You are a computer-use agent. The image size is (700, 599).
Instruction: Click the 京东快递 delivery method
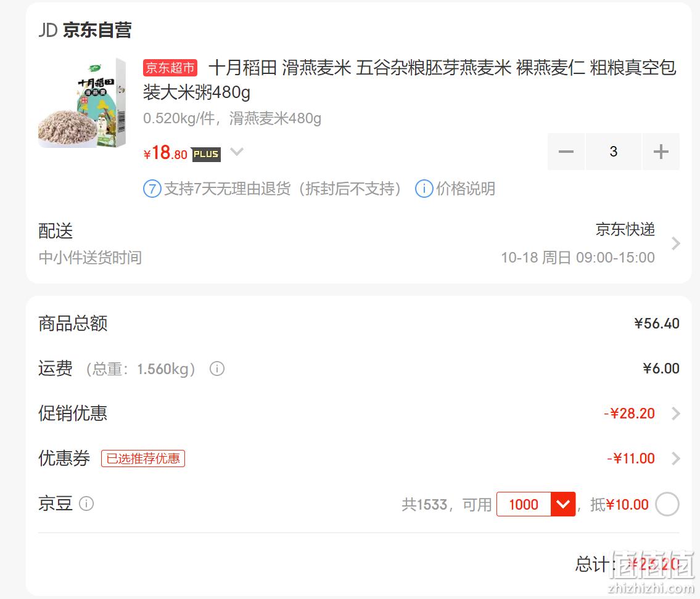625,229
